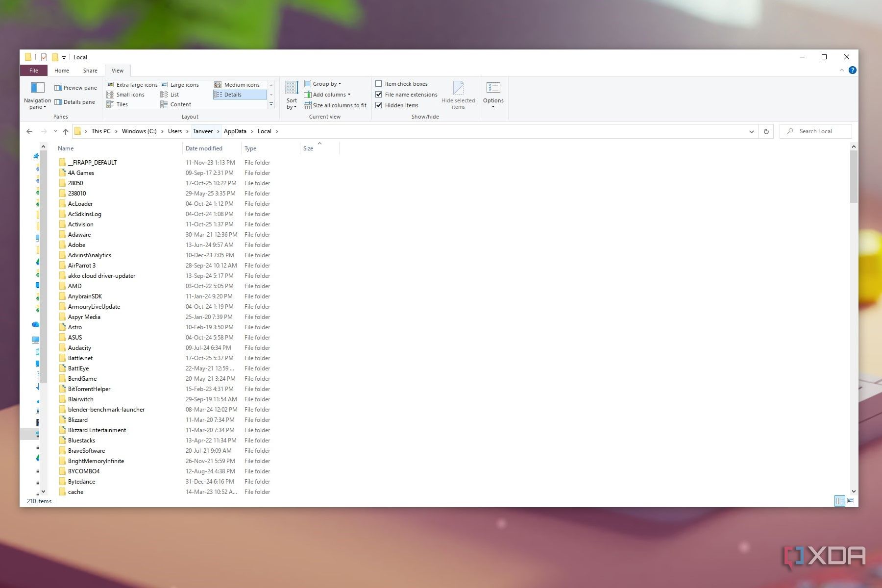This screenshot has height=588, width=882.
Task: Collapse the ribbon with the chevron
Action: click(842, 70)
